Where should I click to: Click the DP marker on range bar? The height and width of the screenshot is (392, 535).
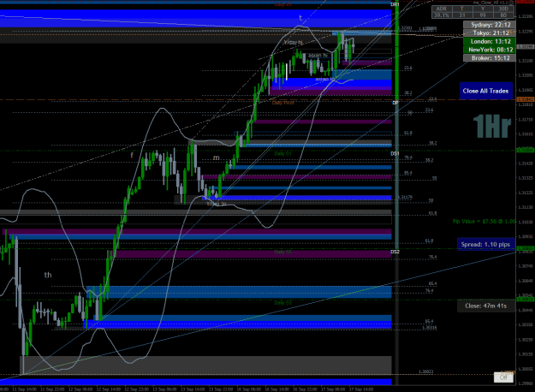[395, 103]
